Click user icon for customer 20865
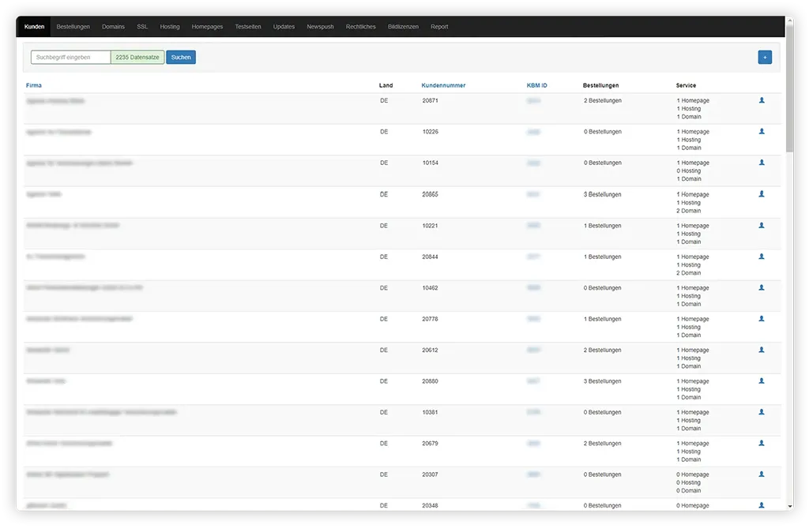The height and width of the screenshot is (532, 809). pos(762,194)
